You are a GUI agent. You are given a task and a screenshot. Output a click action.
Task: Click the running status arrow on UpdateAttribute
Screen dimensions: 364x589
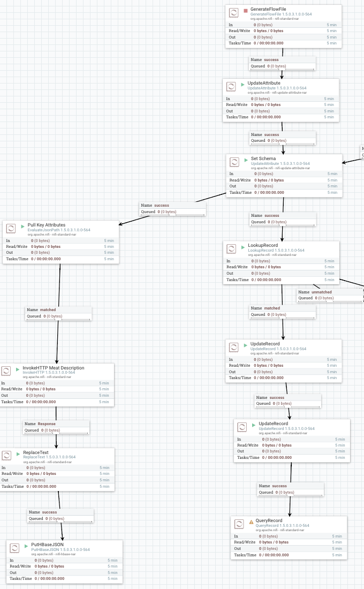[242, 85]
